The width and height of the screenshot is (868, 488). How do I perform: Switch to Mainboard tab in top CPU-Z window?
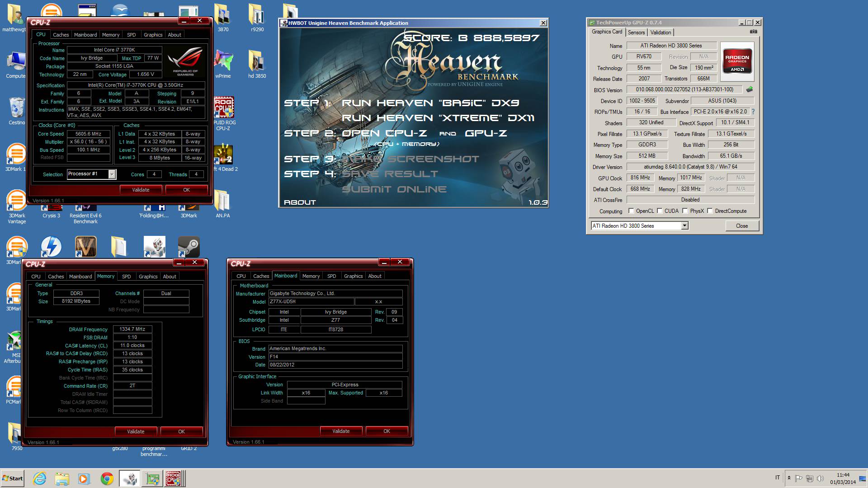[85, 35]
